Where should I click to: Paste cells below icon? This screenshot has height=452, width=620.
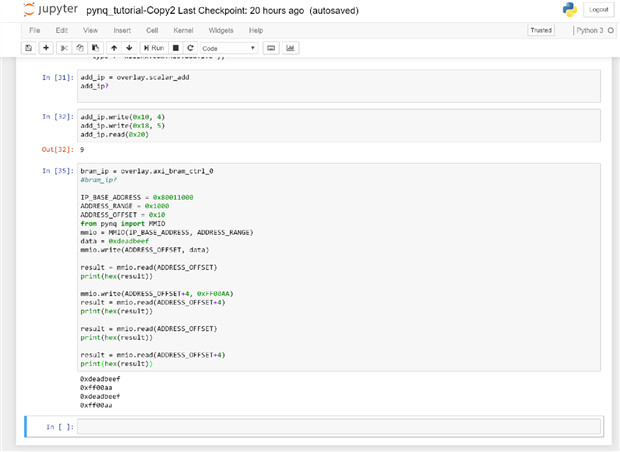pos(95,48)
